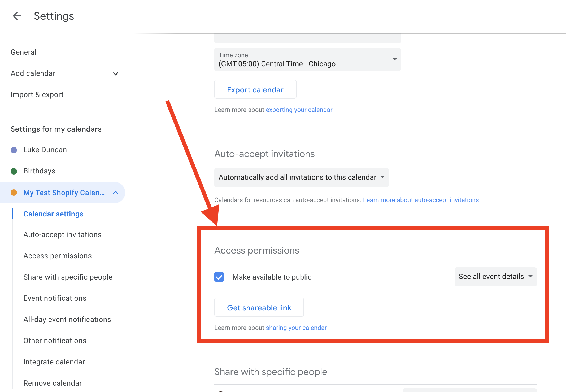
Task: Click the back arrow next to Settings
Action: tap(17, 16)
